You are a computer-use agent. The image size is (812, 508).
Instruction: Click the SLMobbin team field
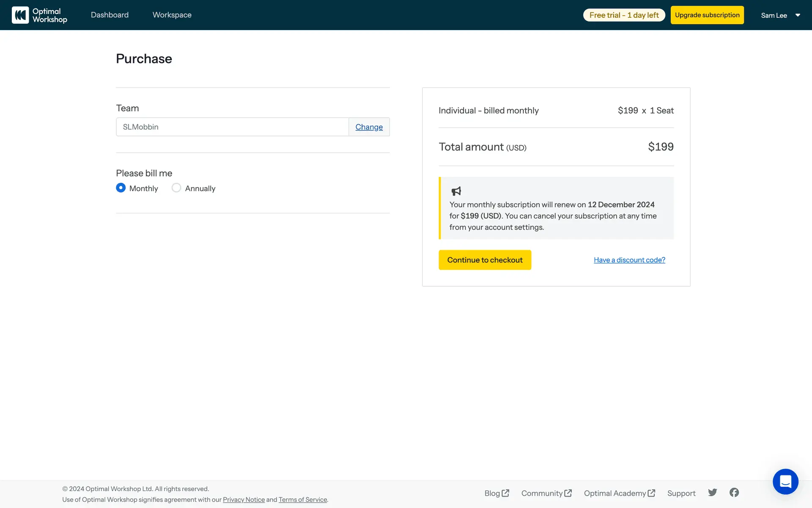coord(232,127)
